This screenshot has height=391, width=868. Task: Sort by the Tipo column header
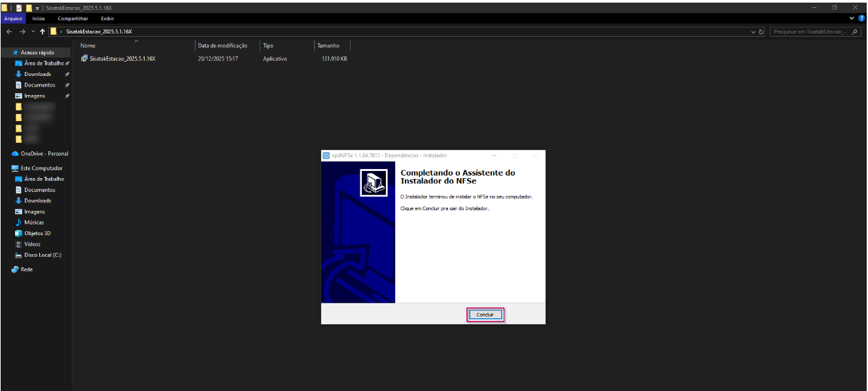tap(268, 46)
